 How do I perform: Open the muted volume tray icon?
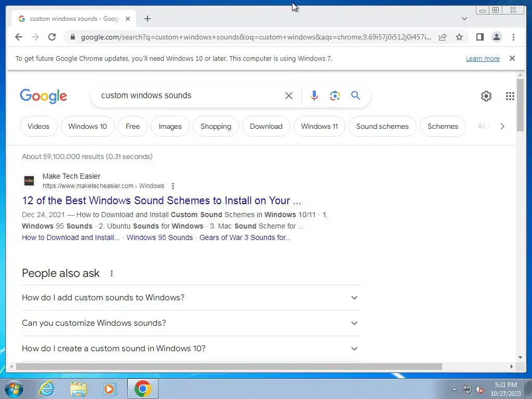tap(480, 390)
